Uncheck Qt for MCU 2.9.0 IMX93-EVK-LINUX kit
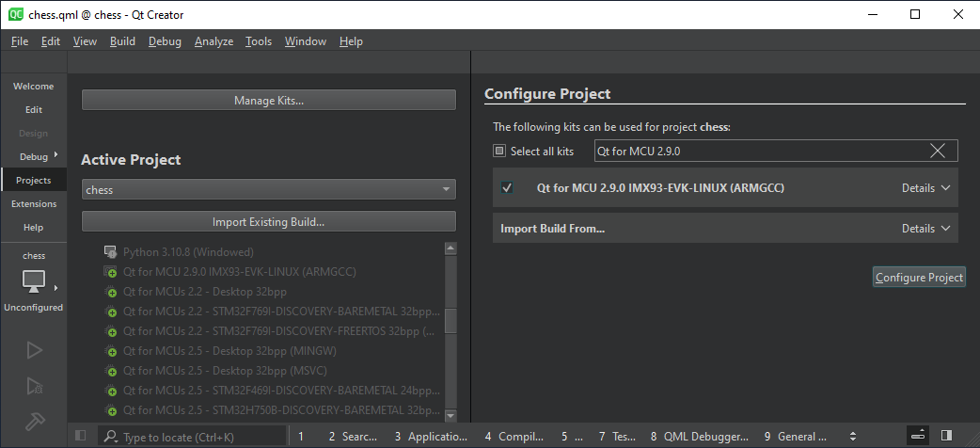Viewport: 980px width, 448px height. [x=507, y=188]
